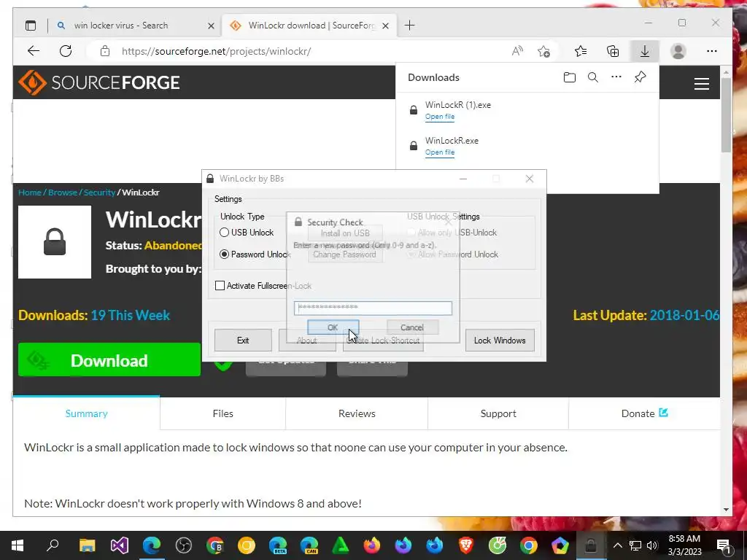Open the notification center icon
Image resolution: width=747 pixels, height=560 pixels.
(x=724, y=545)
